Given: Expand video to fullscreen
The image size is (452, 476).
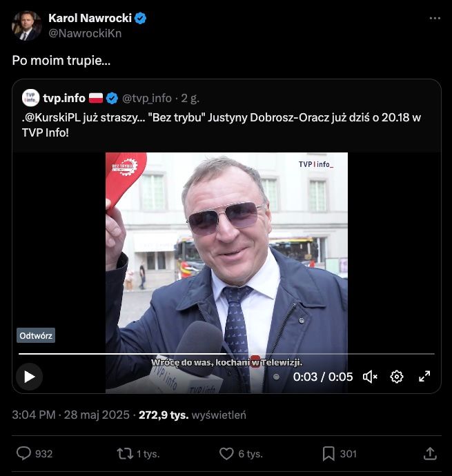Looking at the screenshot, I should tap(424, 377).
